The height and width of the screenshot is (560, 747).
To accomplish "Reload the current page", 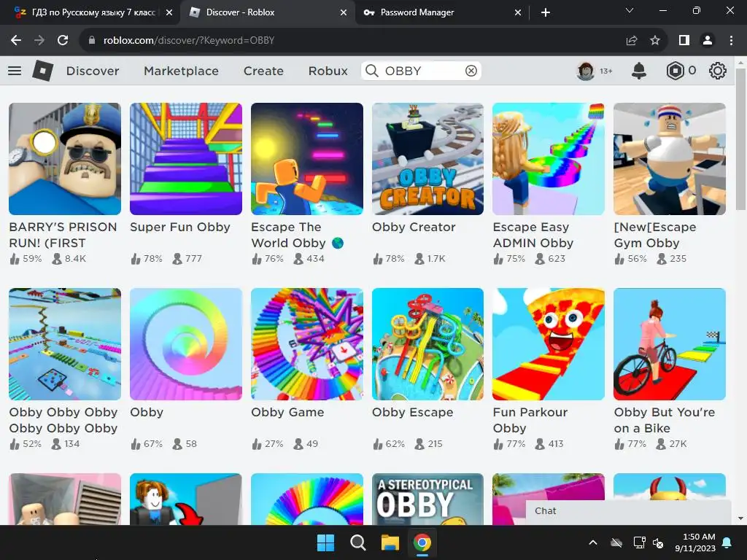I will 63,41.
